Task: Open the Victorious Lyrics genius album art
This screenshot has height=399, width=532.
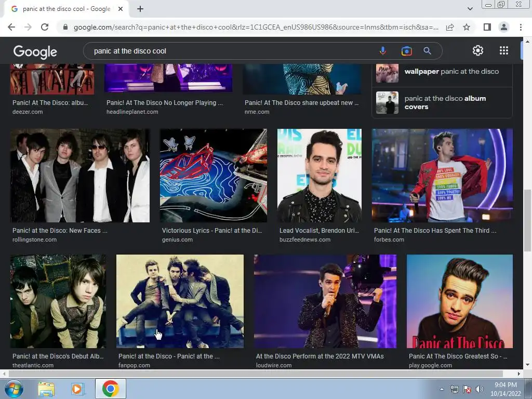Action: (x=214, y=176)
